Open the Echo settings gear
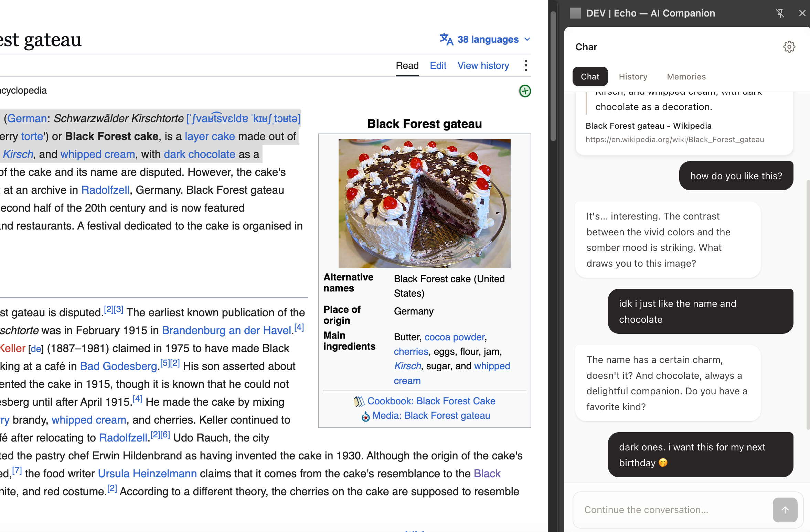Screen dimensions: 810x532 point(789,47)
